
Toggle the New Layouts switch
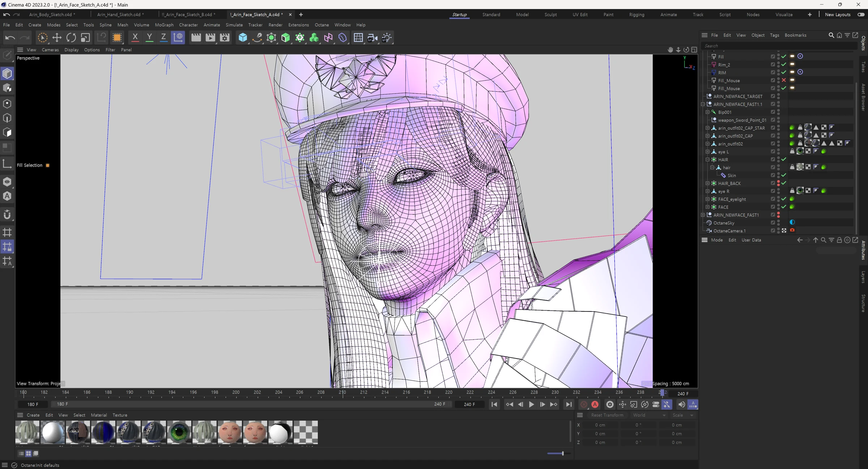click(861, 14)
